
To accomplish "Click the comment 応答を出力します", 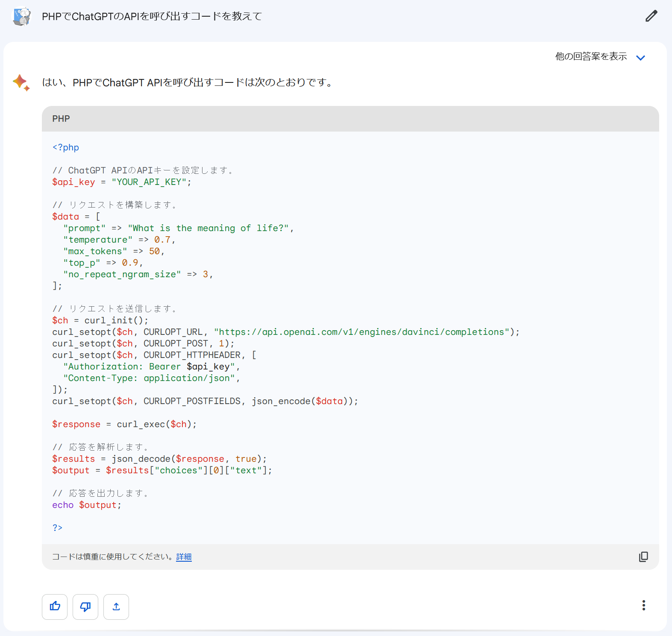I will [100, 493].
